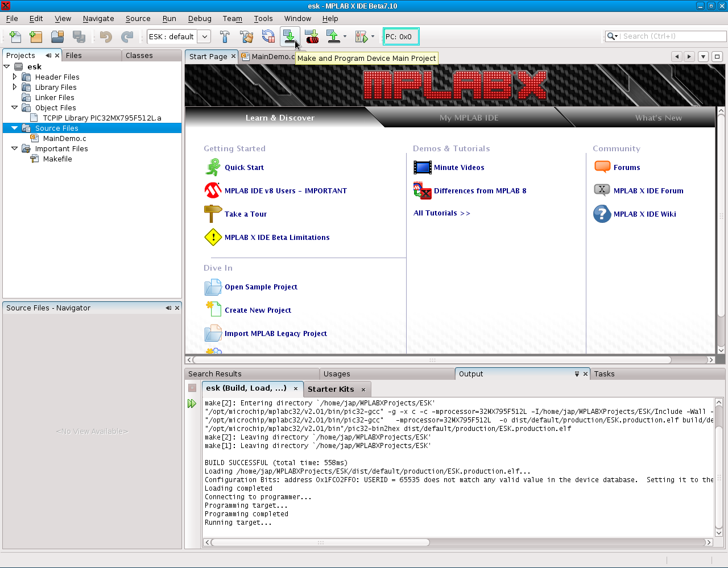Click the Stop build square icon in Output
728x568 pixels.
coord(192,388)
